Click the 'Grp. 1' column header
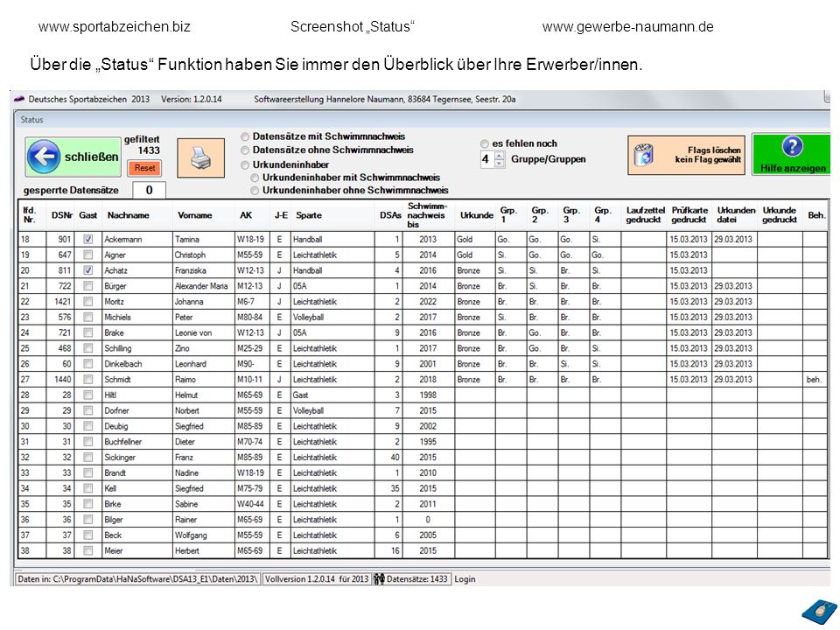 tap(511, 215)
